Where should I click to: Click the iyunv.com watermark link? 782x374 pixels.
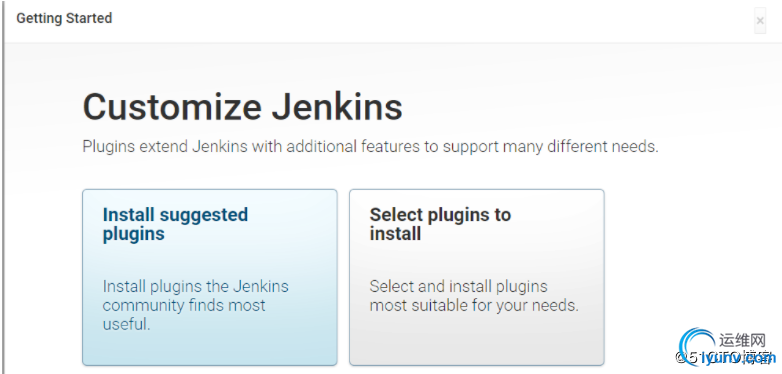click(738, 358)
